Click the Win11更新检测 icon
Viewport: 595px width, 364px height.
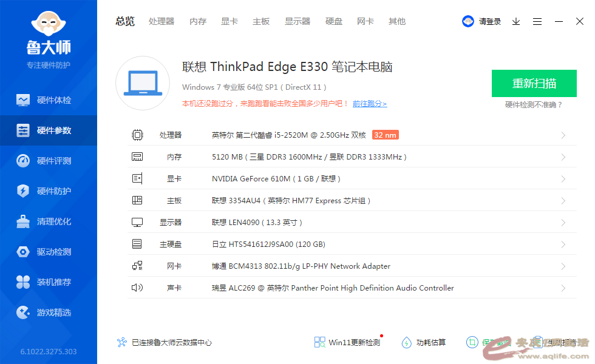320,342
